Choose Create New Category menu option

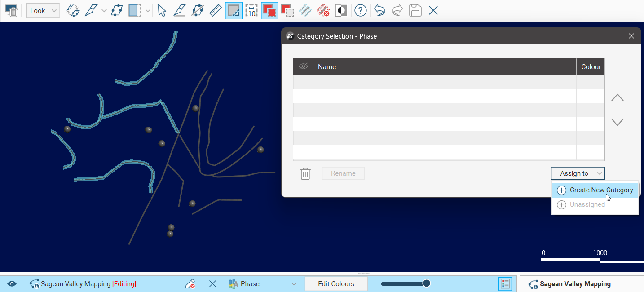tap(595, 190)
